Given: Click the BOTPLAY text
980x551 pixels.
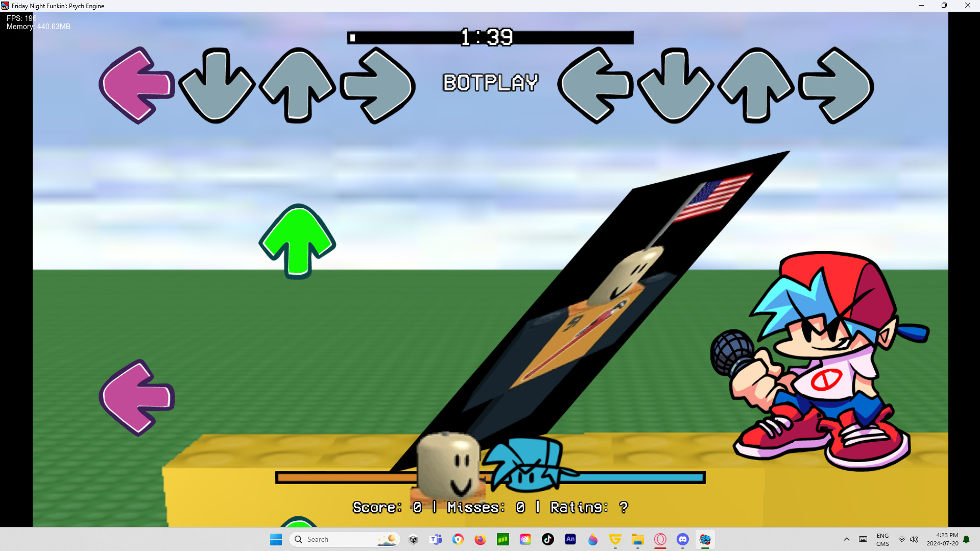Looking at the screenshot, I should pyautogui.click(x=490, y=83).
